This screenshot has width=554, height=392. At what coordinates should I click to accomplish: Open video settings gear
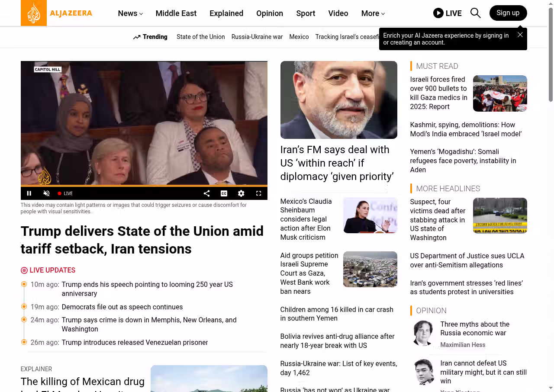[x=241, y=193]
